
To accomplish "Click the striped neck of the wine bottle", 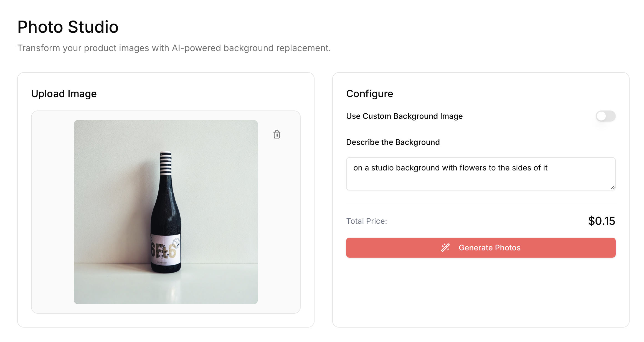I will click(166, 163).
